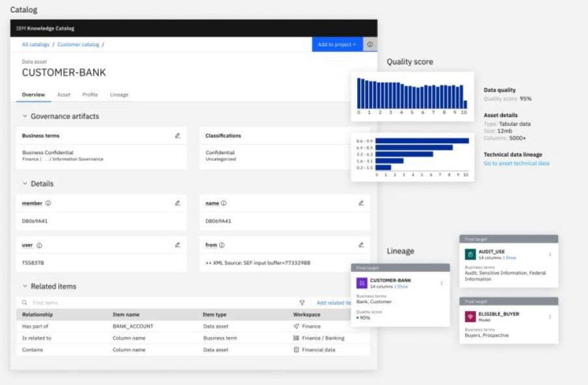This screenshot has width=588, height=385.
Task: Click the 'Business Confidential' business term
Action: pyautogui.click(x=48, y=153)
